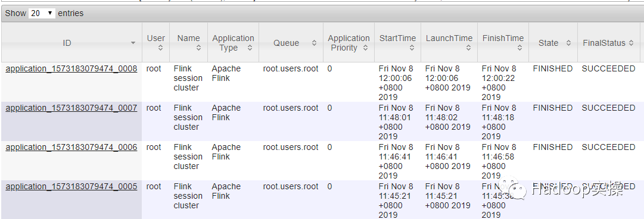Click ID column header label

(67, 43)
